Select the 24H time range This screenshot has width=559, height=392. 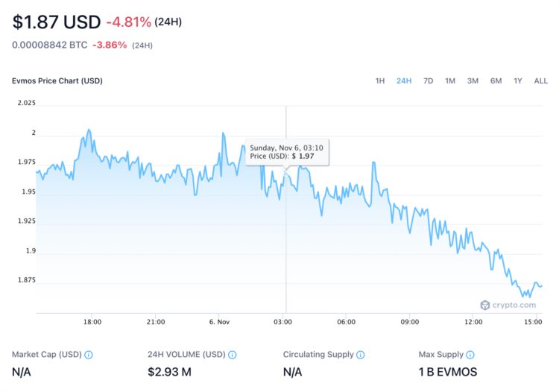(404, 80)
